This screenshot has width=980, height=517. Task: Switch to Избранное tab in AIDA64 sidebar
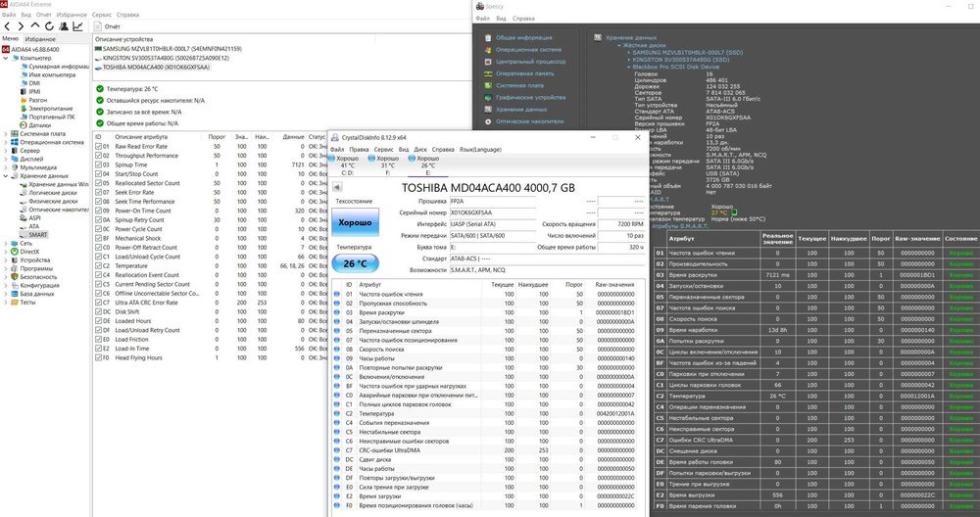pos(40,39)
